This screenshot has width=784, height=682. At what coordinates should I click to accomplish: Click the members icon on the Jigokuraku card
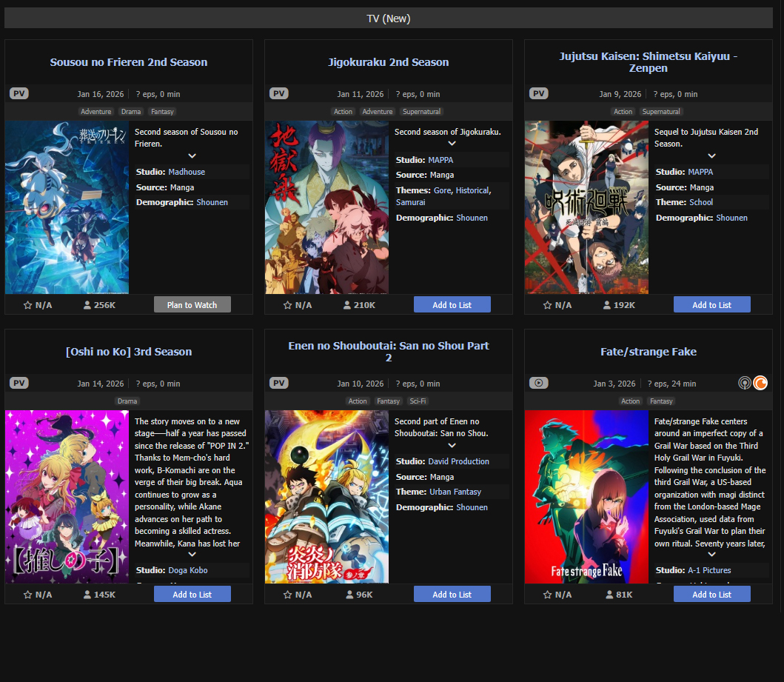[x=347, y=305]
